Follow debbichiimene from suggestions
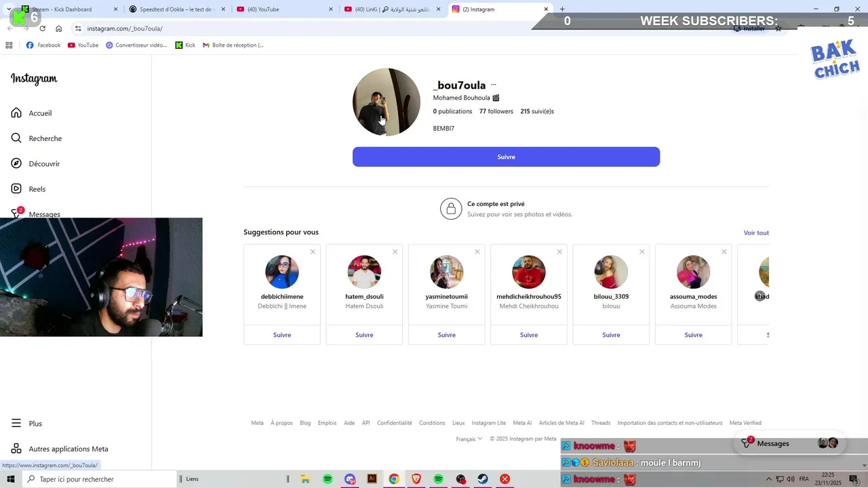868x488 pixels. click(282, 335)
